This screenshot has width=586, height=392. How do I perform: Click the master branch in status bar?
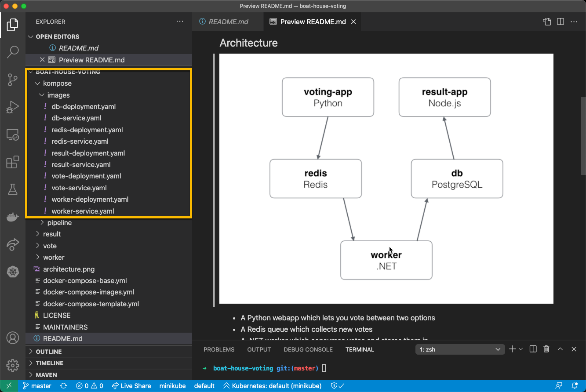coord(37,386)
